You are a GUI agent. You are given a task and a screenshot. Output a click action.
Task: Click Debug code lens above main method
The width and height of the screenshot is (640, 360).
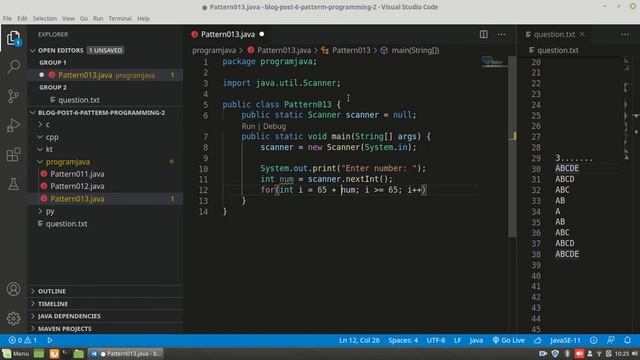coord(274,126)
